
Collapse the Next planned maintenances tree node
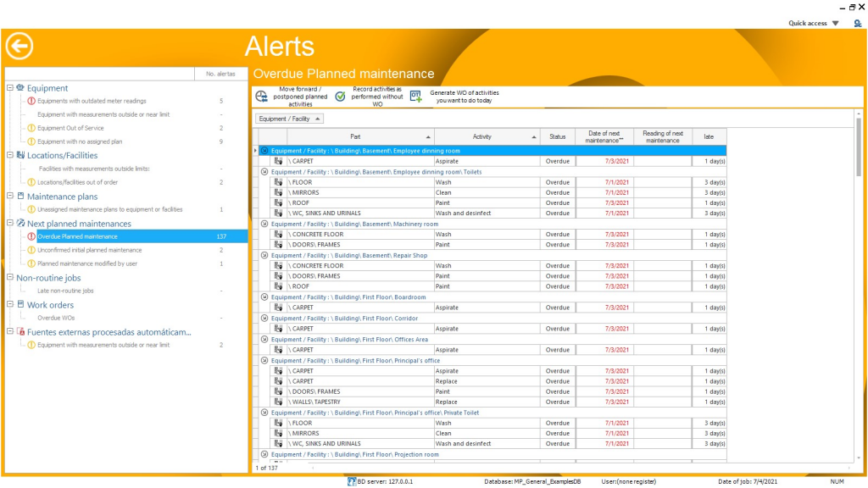click(10, 223)
